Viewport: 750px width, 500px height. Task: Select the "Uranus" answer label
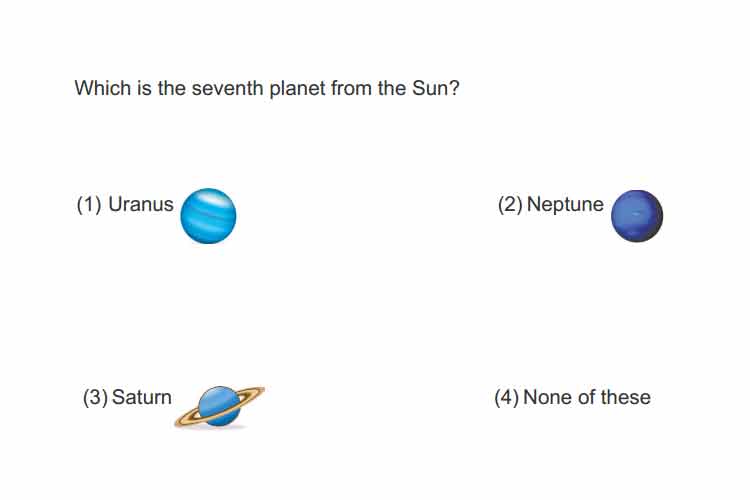pyautogui.click(x=141, y=204)
